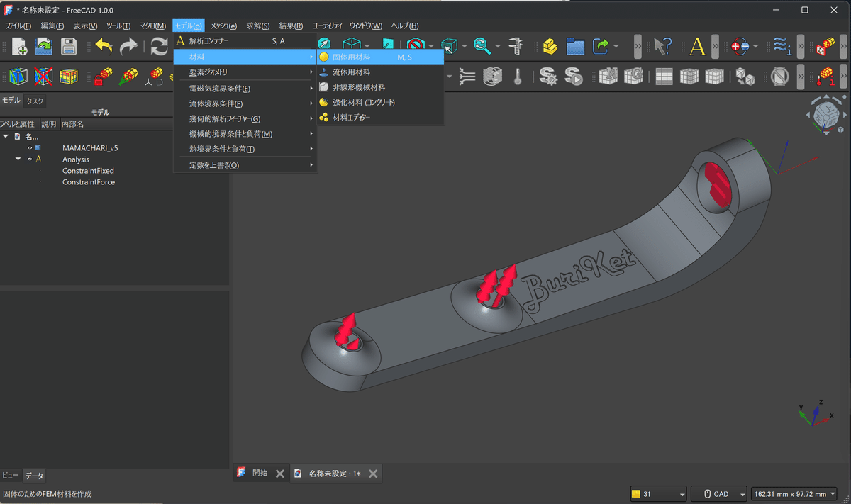Collapse the document root tree node
This screenshot has height=504, width=851.
click(x=6, y=136)
